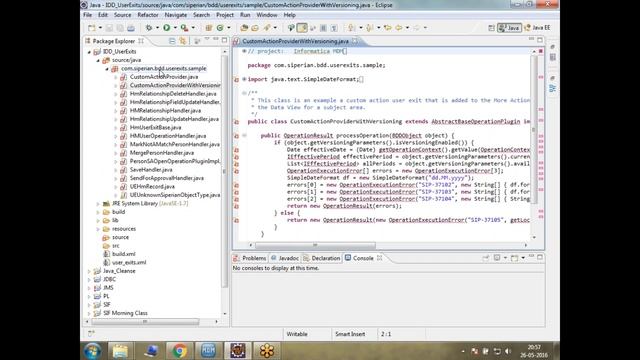Click the External Tools run icon
Viewport: 640px width, 360px height.
pos(184,28)
